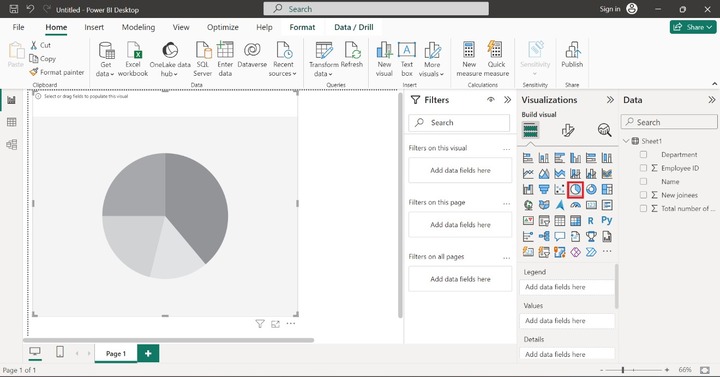Select the trophy metrics visual icon
Screen dimensions: 720x377
click(591, 236)
